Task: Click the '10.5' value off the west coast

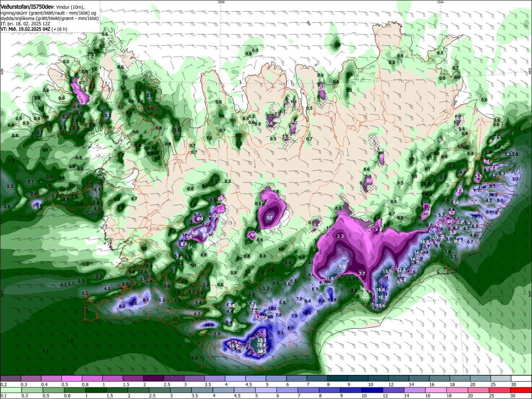Action: tap(37, 207)
